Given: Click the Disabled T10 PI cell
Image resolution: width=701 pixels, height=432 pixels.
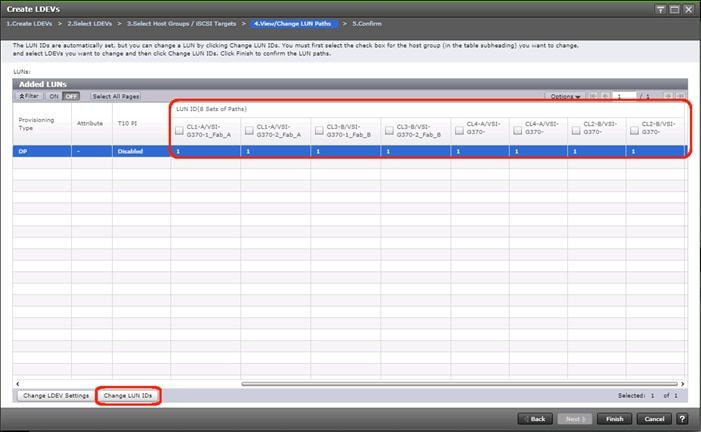Looking at the screenshot, I should pos(141,151).
